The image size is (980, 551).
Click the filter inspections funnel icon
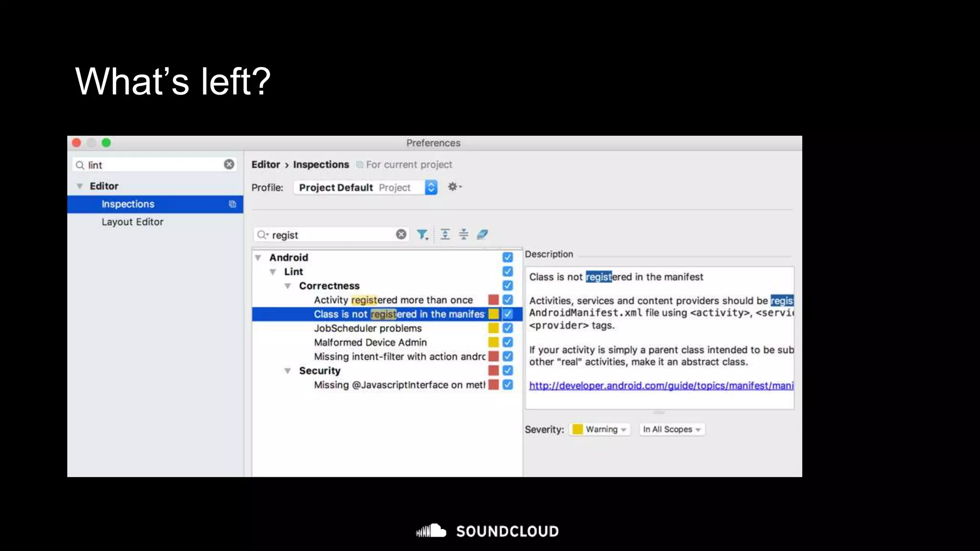tap(422, 234)
